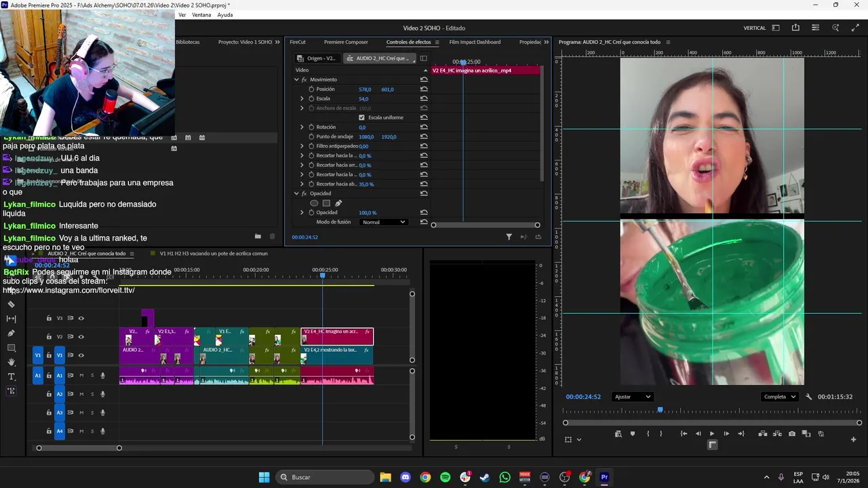Toggle visibility eye of track V1
868x488 pixels.
[x=81, y=355]
